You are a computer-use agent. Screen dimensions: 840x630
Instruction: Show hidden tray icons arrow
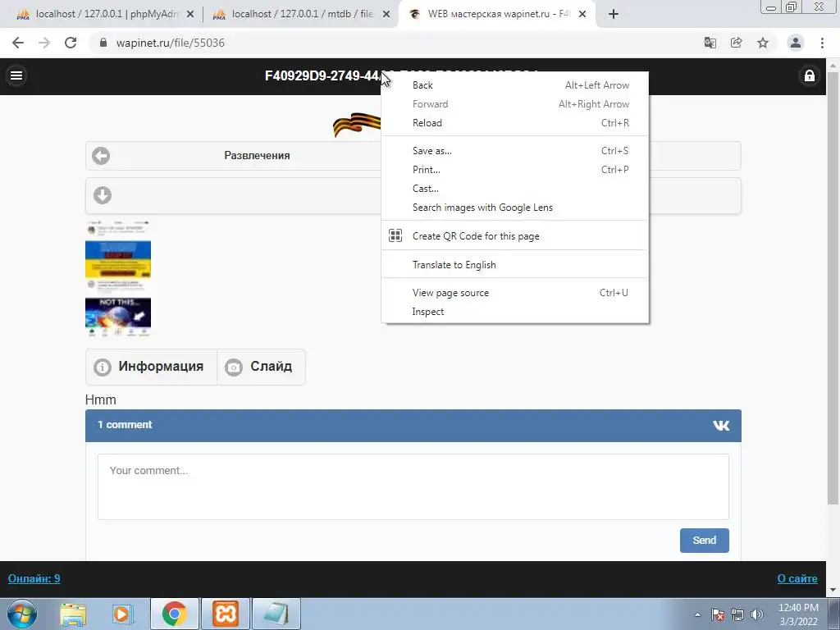(697, 614)
